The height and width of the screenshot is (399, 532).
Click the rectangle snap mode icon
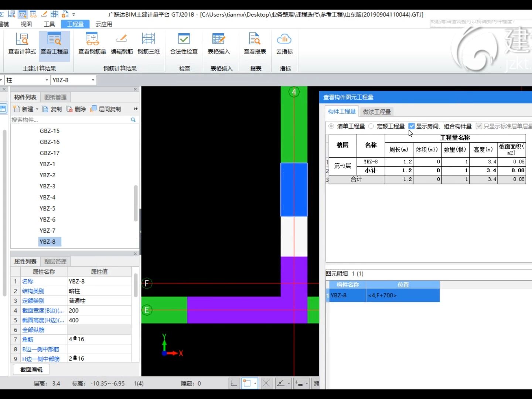246,383
